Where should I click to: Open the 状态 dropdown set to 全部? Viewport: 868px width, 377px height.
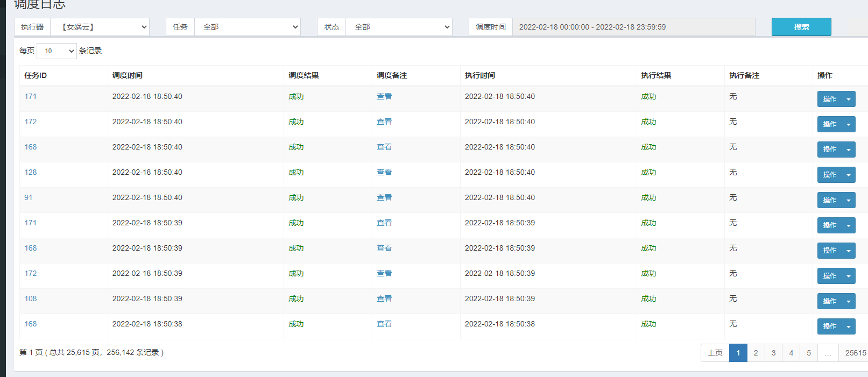399,27
